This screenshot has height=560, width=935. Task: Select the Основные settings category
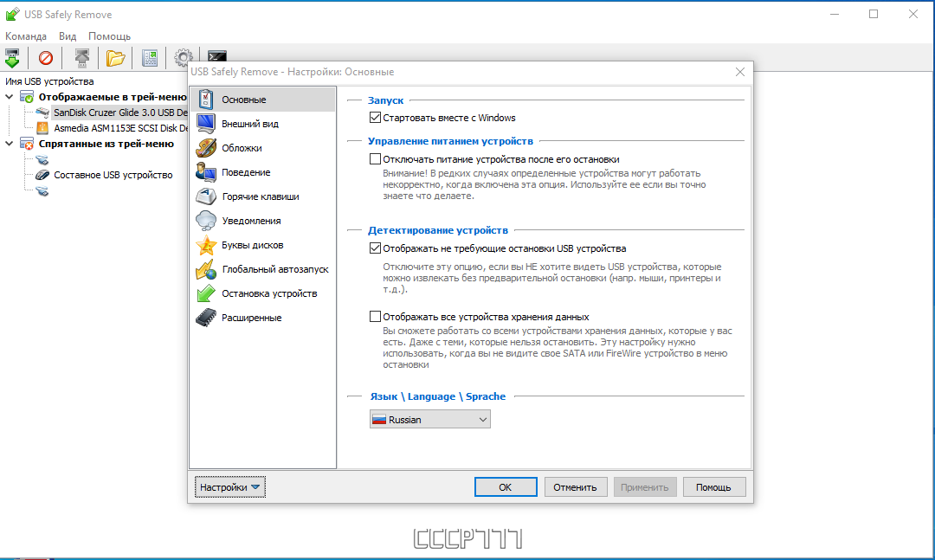pos(262,100)
